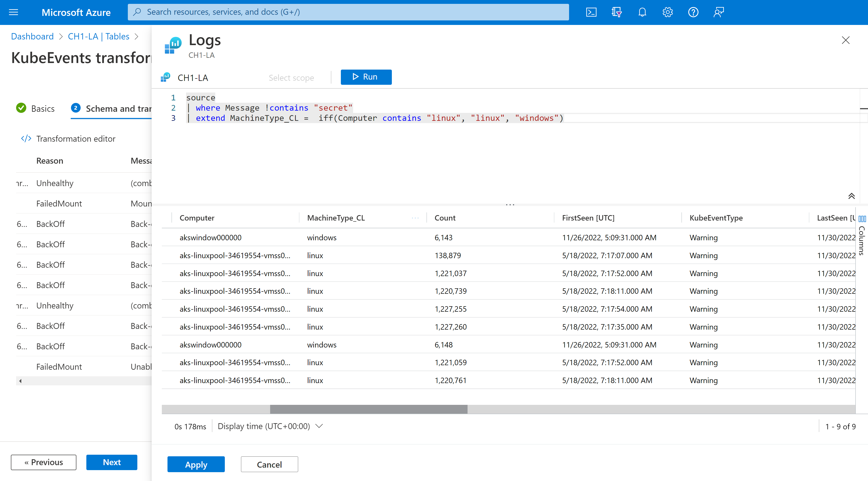Collapse the query editor with double chevron
Screen dimensions: 868x481
point(851,196)
